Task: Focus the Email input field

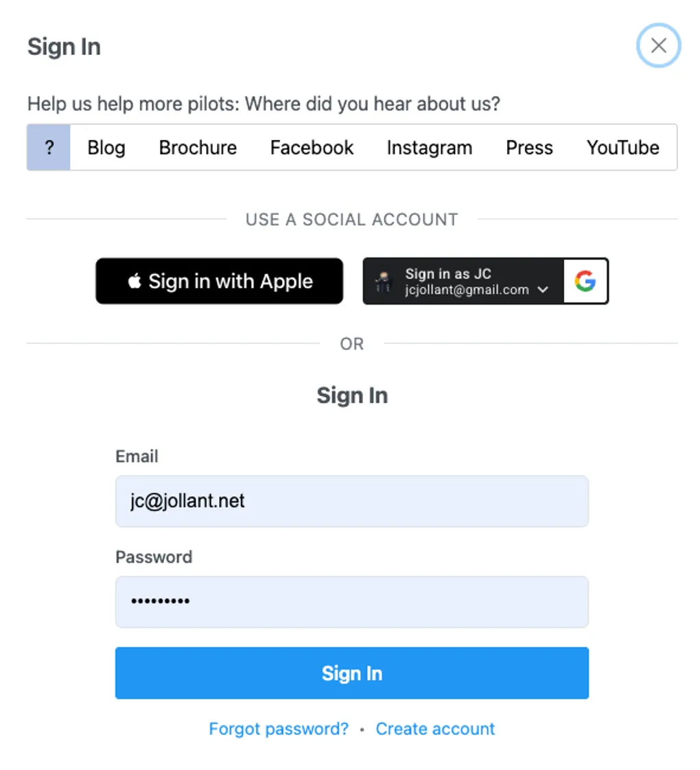Action: (351, 502)
